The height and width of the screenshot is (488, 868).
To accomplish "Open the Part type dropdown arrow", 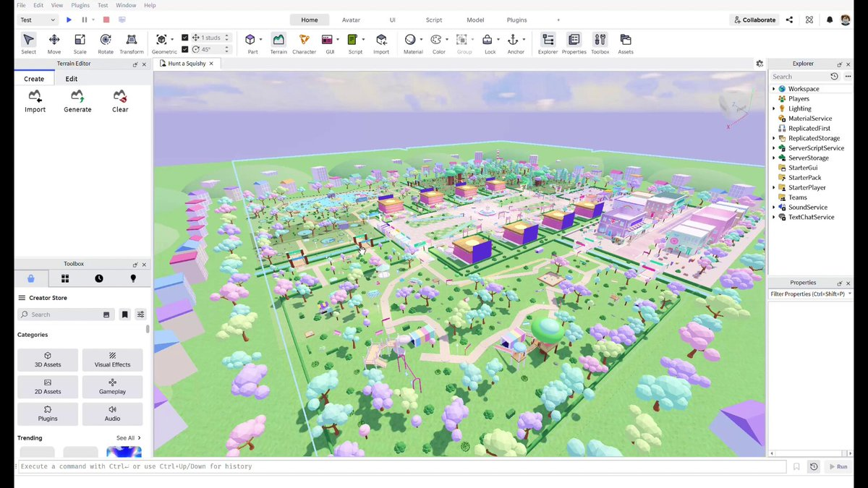I will point(260,39).
